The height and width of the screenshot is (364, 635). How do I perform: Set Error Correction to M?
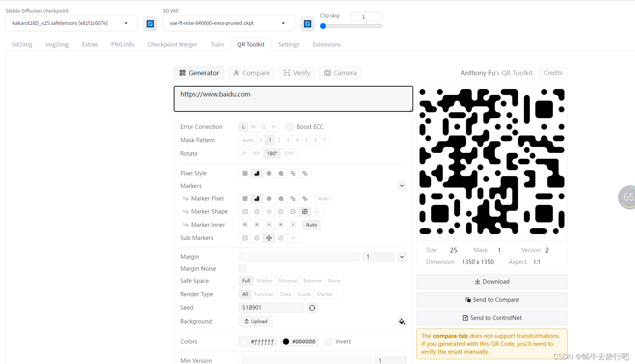253,127
